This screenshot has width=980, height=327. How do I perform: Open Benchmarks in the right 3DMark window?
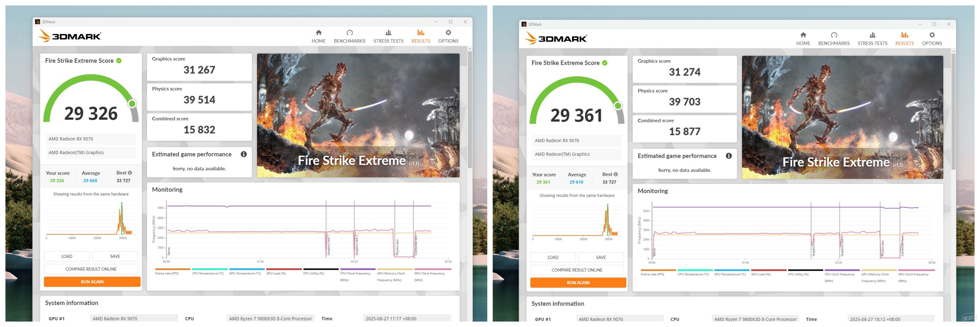click(x=834, y=38)
